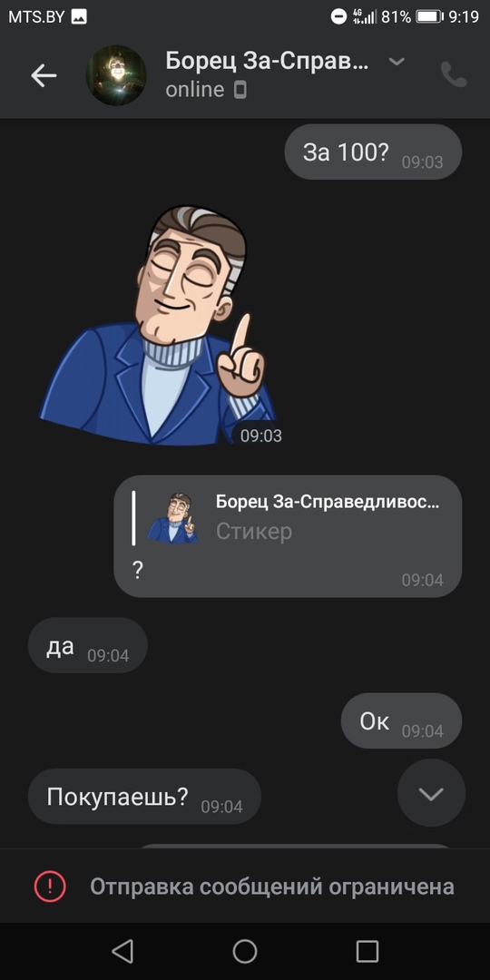Image resolution: width=490 pixels, height=980 pixels.
Task: Tap the mobile device icon beside online
Action: pyautogui.click(x=240, y=91)
